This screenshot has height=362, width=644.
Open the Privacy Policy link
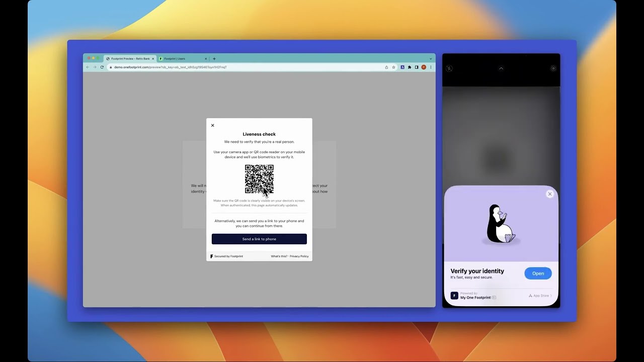tap(299, 256)
